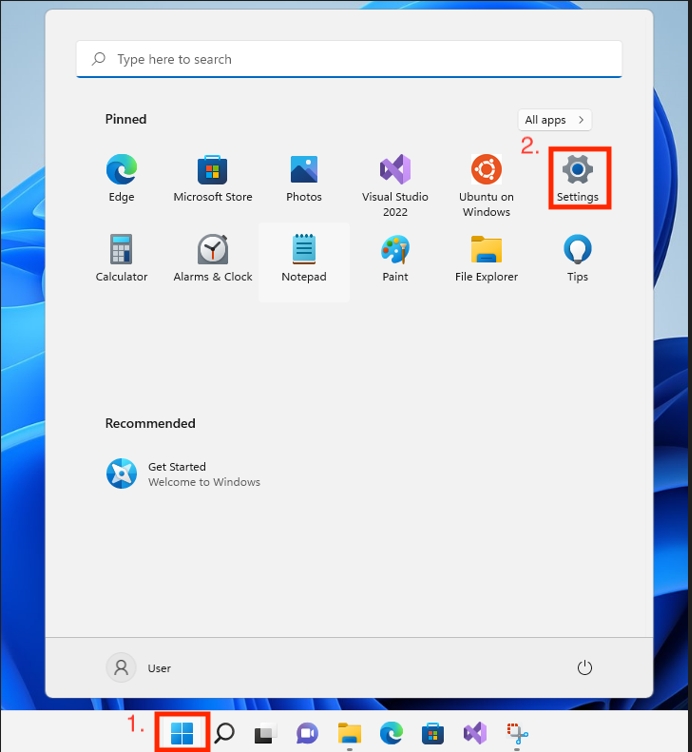Click the Power button

pyautogui.click(x=585, y=668)
